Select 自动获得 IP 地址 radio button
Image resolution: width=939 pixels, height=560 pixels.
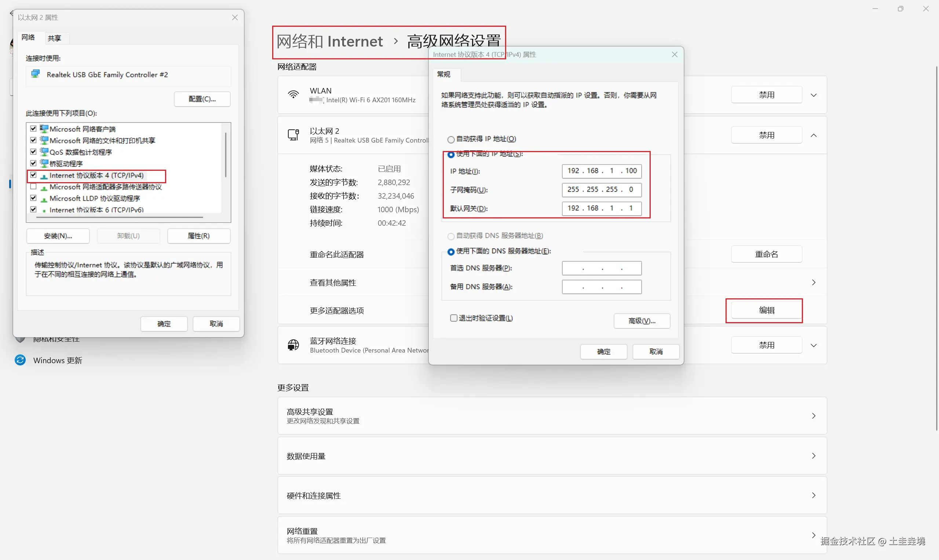pyautogui.click(x=451, y=139)
